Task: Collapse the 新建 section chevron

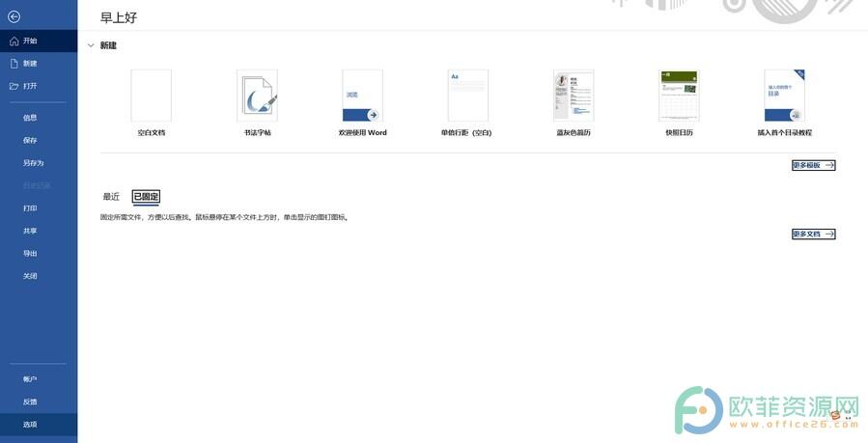Action: [91, 46]
